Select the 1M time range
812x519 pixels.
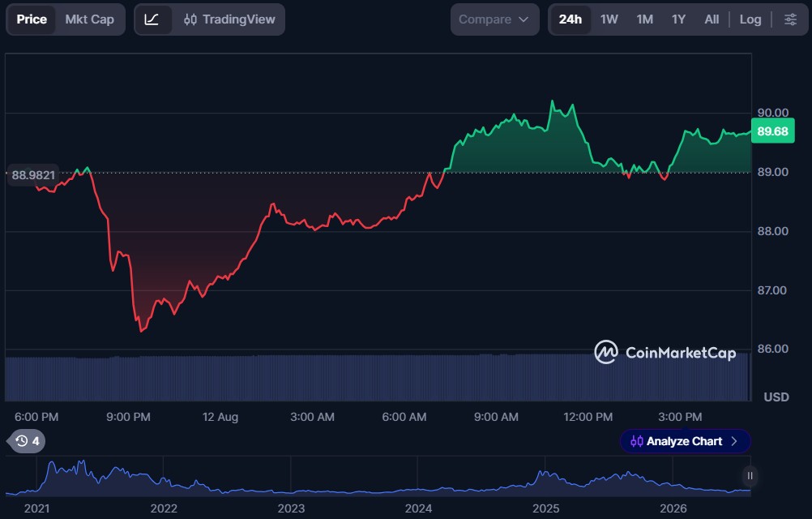(x=645, y=19)
